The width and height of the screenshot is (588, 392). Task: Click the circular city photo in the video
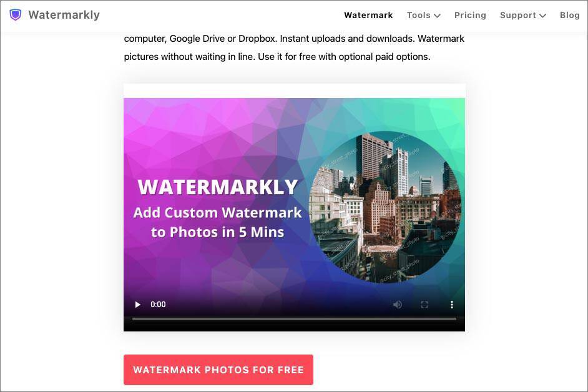(385, 207)
